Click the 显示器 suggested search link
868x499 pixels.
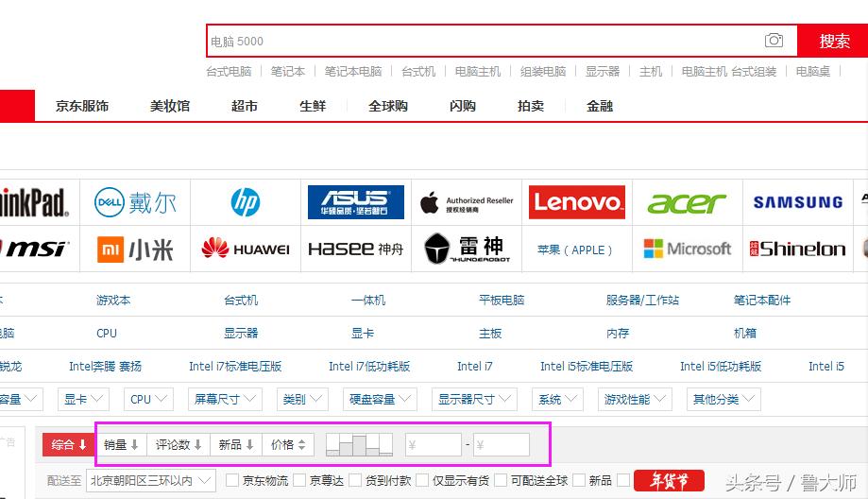[603, 72]
